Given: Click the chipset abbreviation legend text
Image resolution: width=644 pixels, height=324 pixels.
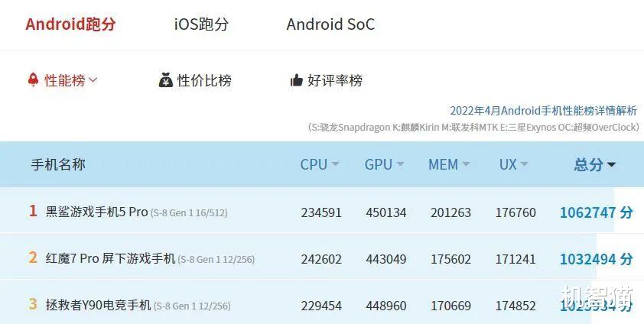Looking at the screenshot, I should pyautogui.click(x=473, y=128).
